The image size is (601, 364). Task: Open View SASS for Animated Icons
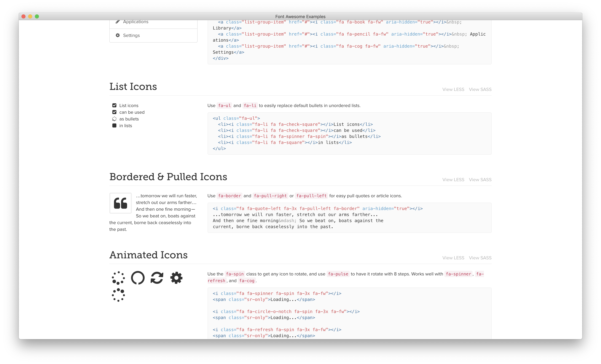[x=480, y=258]
